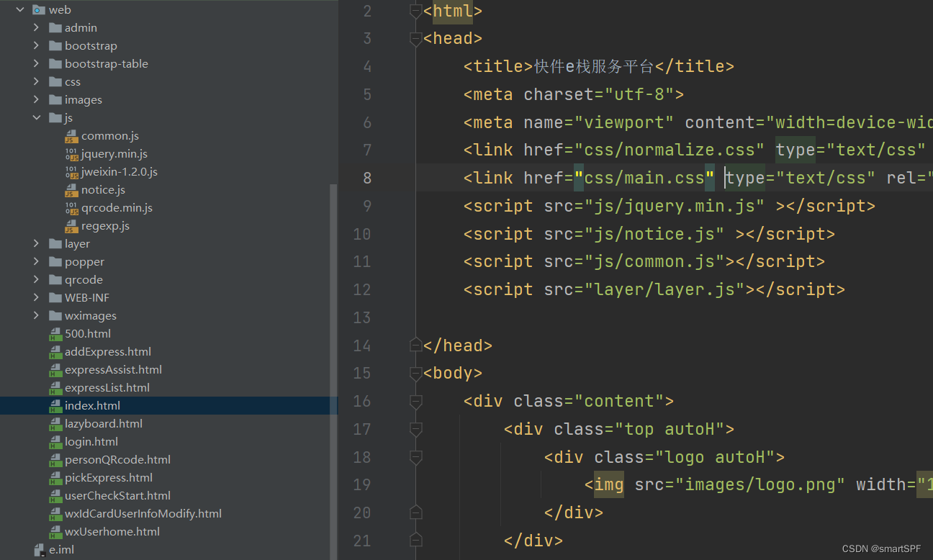This screenshot has height=560, width=933.
Task: Click the common.js file icon
Action: (71, 136)
